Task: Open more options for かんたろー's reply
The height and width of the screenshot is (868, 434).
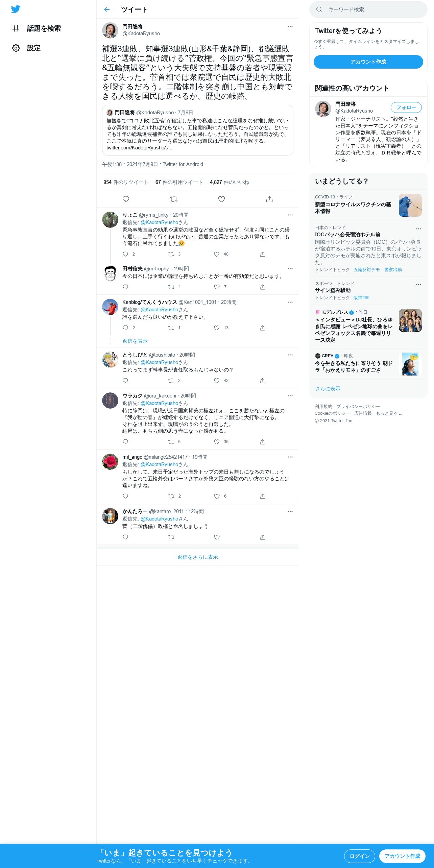Action: pyautogui.click(x=290, y=511)
